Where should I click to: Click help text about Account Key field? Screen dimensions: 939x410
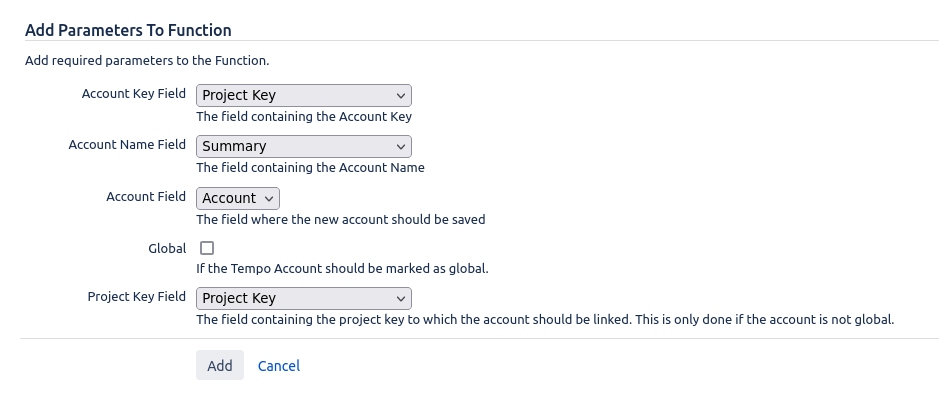[x=304, y=117]
